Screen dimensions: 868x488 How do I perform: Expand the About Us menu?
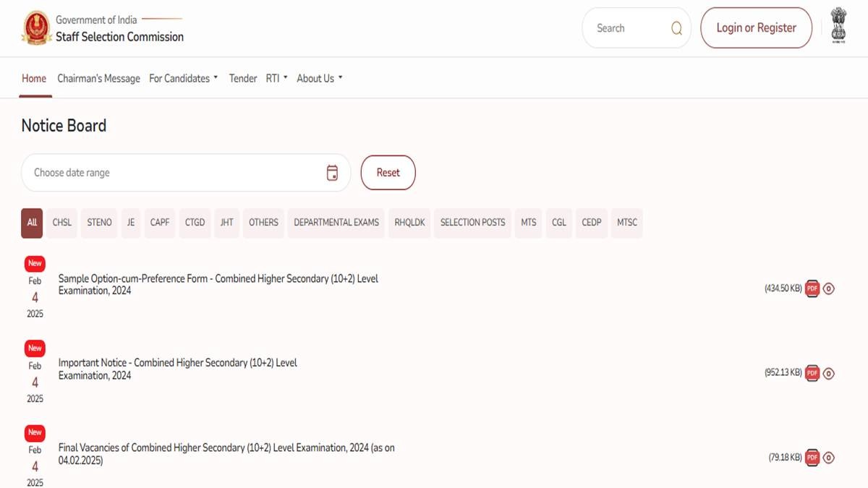[319, 78]
